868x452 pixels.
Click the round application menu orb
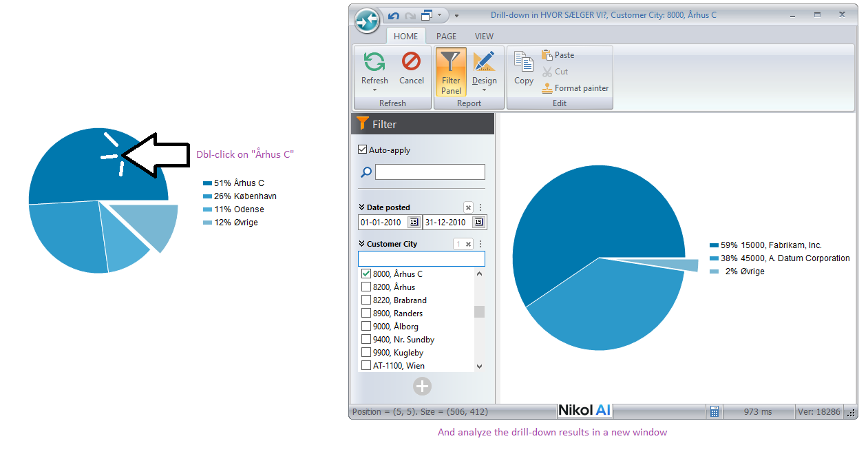pyautogui.click(x=368, y=19)
